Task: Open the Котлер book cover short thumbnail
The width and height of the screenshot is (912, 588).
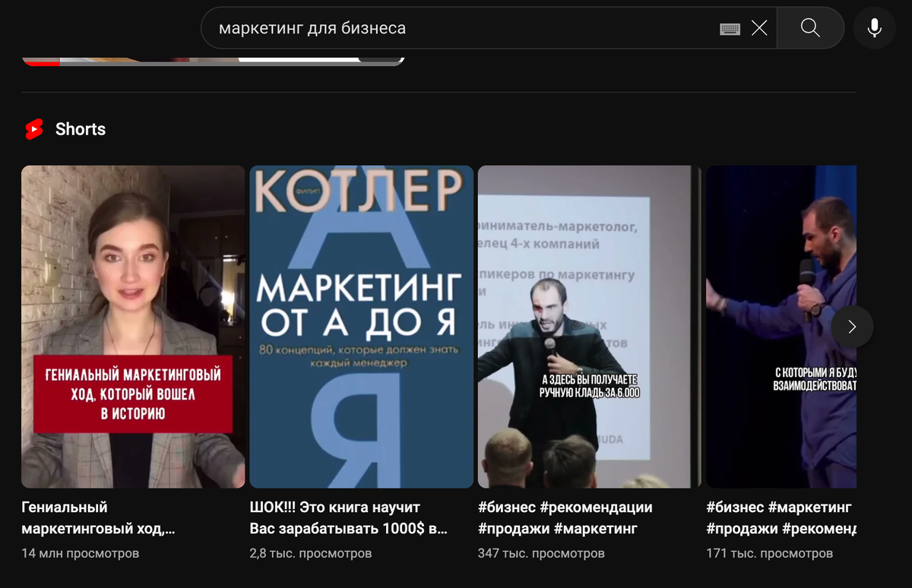Action: coord(362,327)
